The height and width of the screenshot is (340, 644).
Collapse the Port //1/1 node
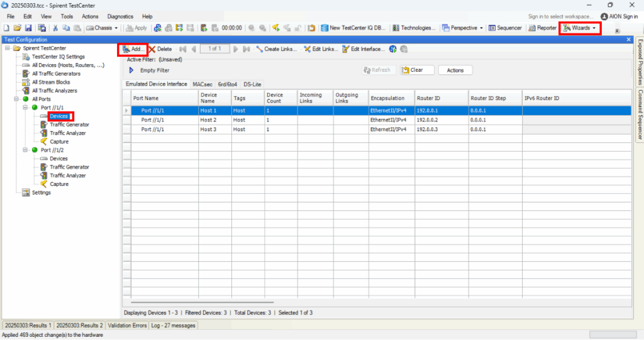click(x=25, y=108)
